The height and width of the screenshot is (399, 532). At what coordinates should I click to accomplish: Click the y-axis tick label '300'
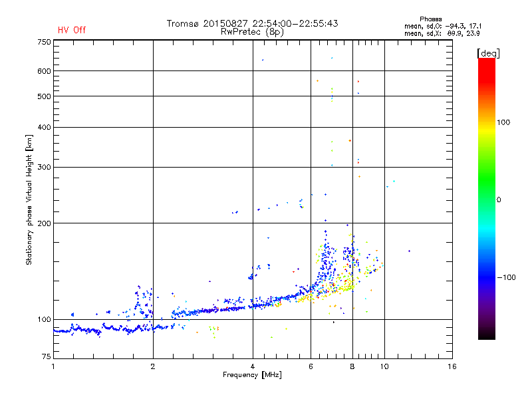44,168
